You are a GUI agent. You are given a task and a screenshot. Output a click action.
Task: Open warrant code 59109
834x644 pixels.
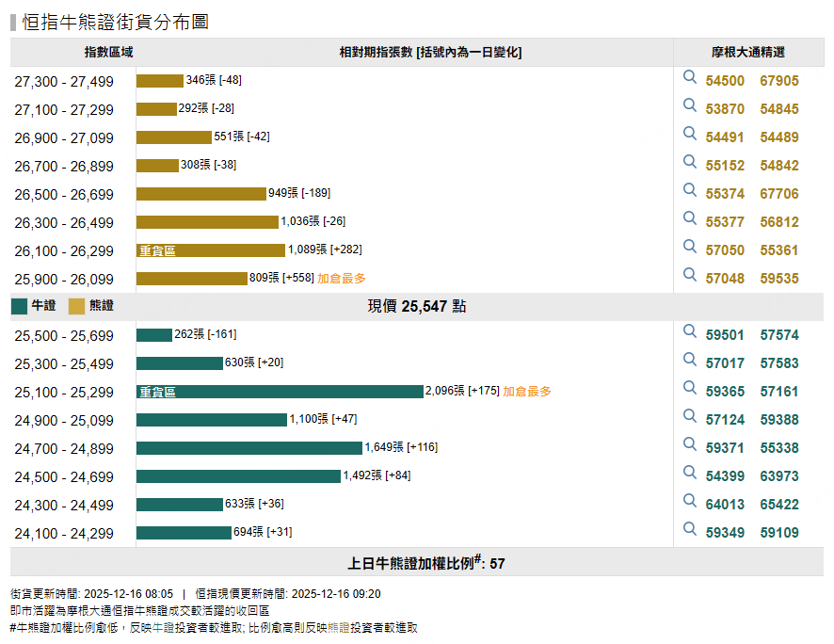(x=779, y=532)
